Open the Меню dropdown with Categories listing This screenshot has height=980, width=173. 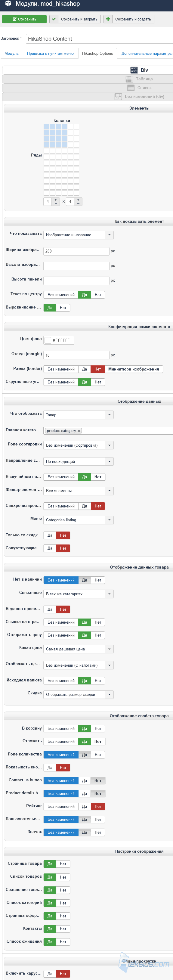pyautogui.click(x=78, y=520)
